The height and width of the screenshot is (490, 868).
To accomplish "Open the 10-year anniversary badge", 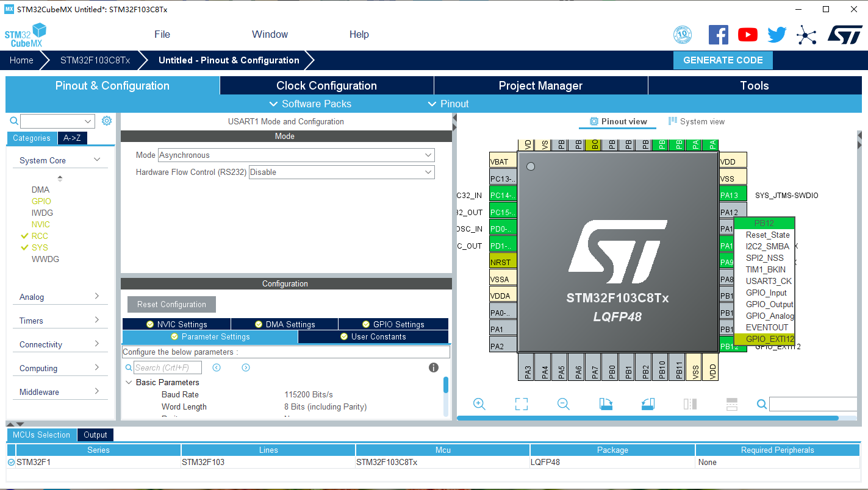I will pos(683,35).
